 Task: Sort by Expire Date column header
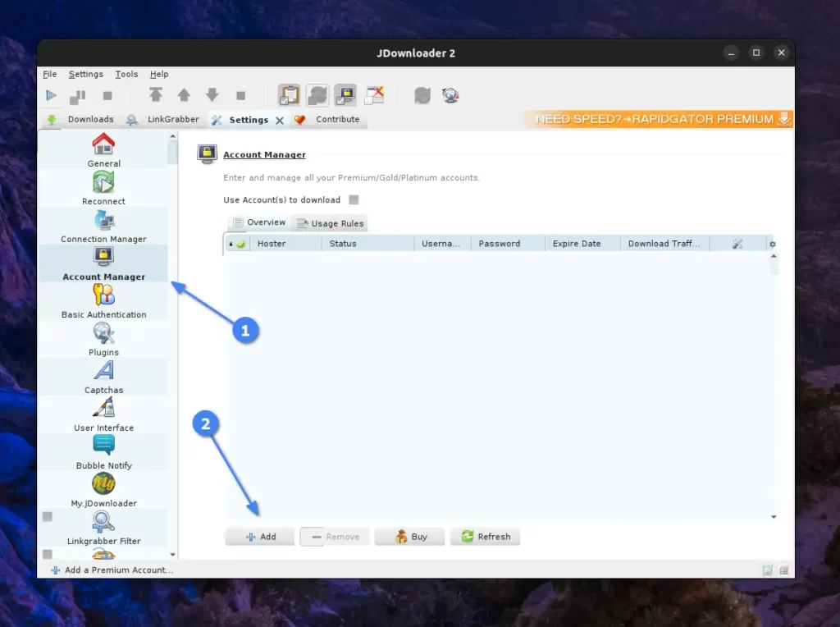pos(583,243)
